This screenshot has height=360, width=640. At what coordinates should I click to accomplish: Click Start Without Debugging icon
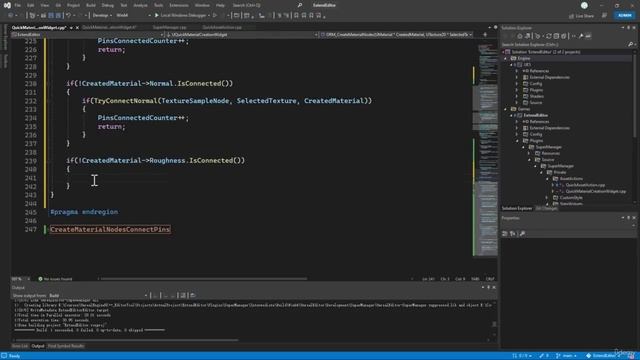point(215,16)
